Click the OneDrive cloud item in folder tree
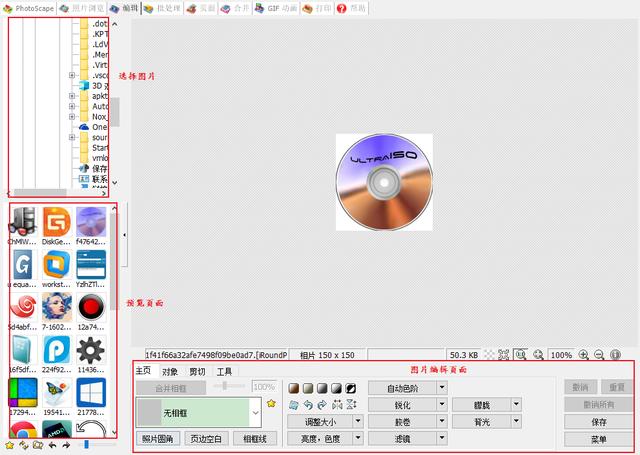Image resolution: width=640 pixels, height=455 pixels. click(94, 127)
